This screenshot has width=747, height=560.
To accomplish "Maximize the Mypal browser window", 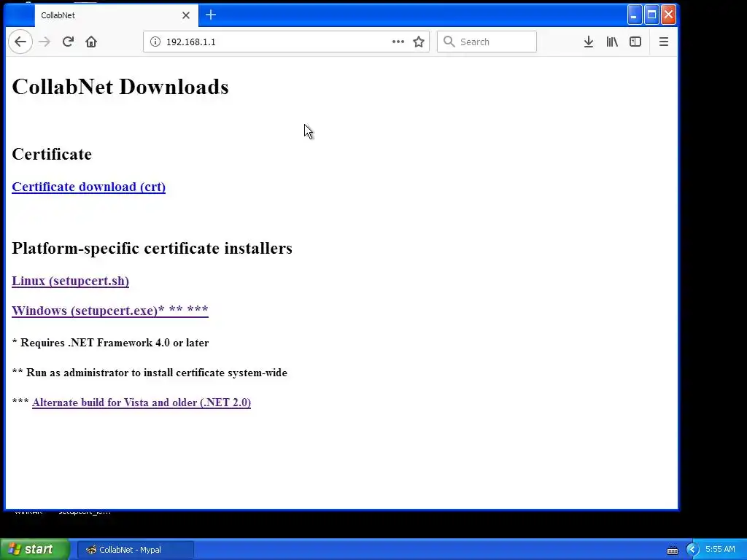I will pos(651,15).
